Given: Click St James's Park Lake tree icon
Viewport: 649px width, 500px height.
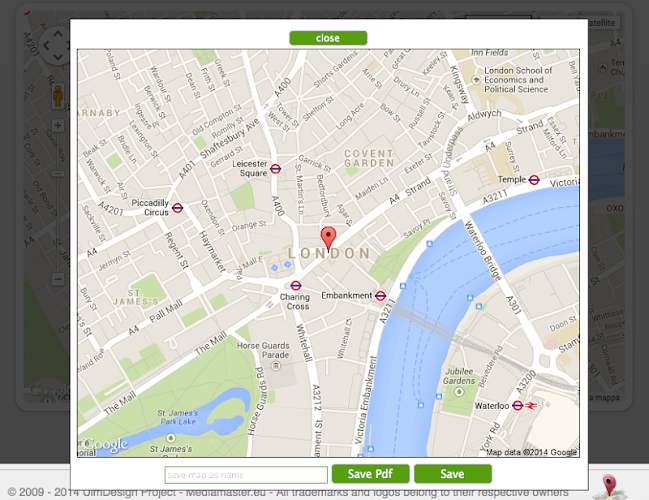Looking at the screenshot, I should coord(171,438).
